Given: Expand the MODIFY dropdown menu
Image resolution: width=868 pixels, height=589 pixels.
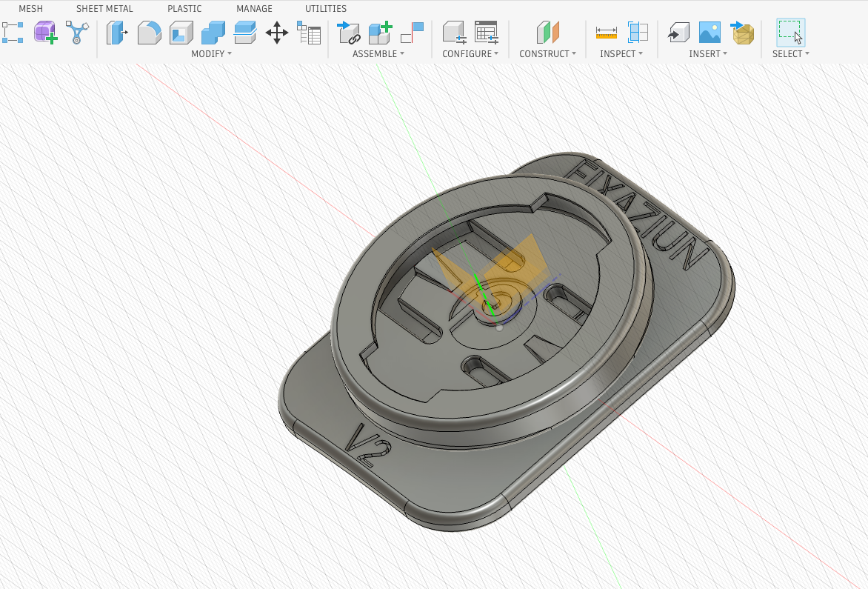Looking at the screenshot, I should [x=211, y=54].
